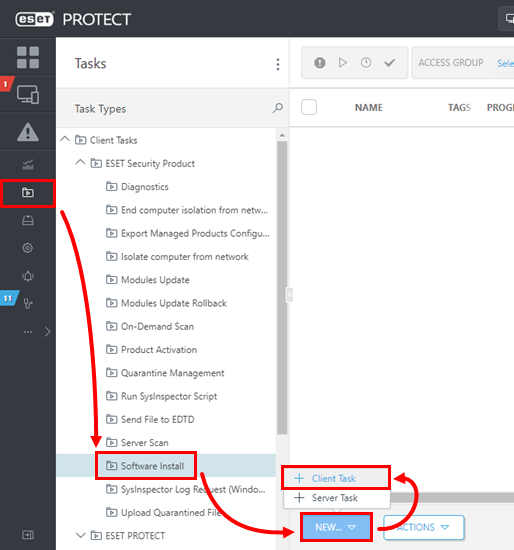The image size is (514, 550).
Task: Select Isolate computer from network task
Action: 185,257
